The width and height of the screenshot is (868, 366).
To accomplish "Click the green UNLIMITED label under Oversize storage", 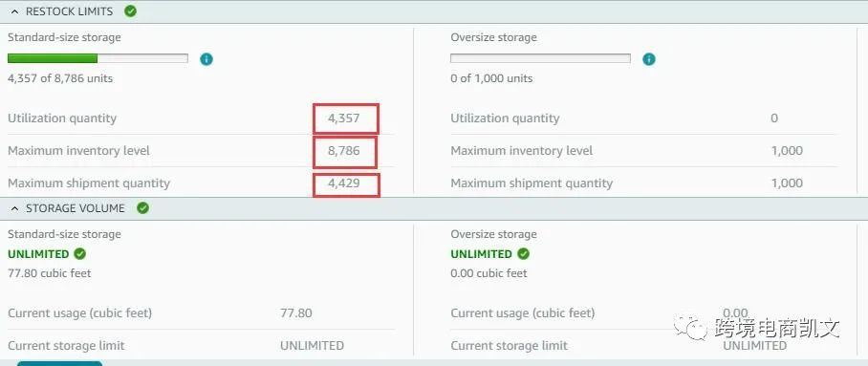I will [481, 254].
